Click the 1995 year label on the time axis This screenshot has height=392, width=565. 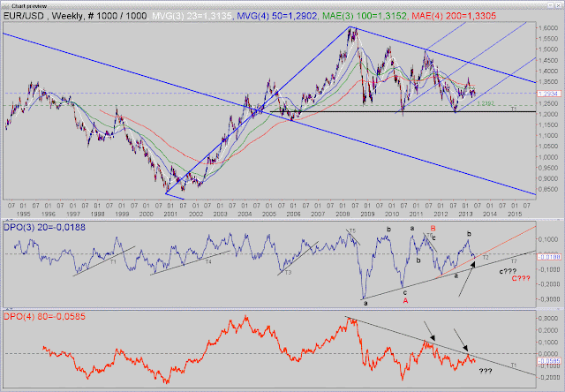point(24,214)
